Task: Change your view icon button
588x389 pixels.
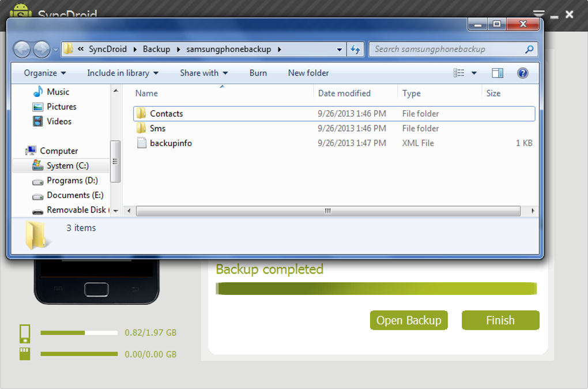Action: coord(459,73)
